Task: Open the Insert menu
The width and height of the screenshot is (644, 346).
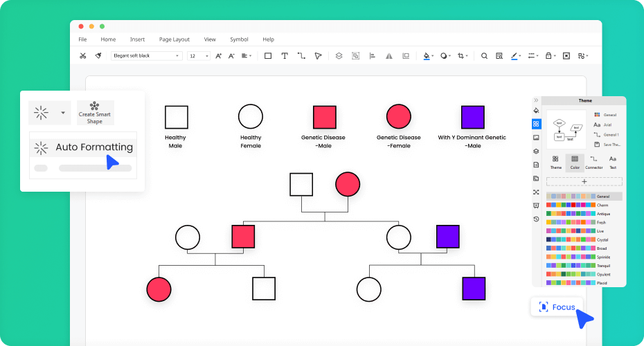Action: pos(137,39)
